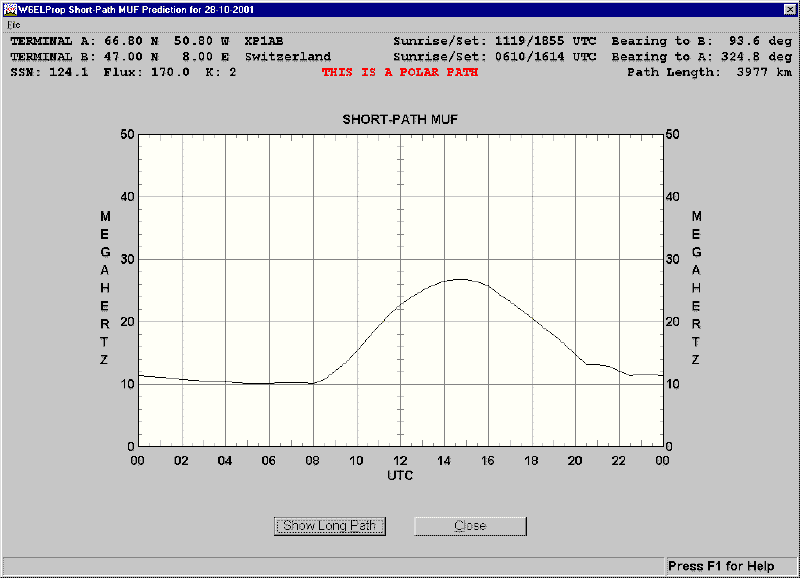The image size is (800, 578).
Task: Click the 'Switzerland' terminal B label
Action: 288,57
